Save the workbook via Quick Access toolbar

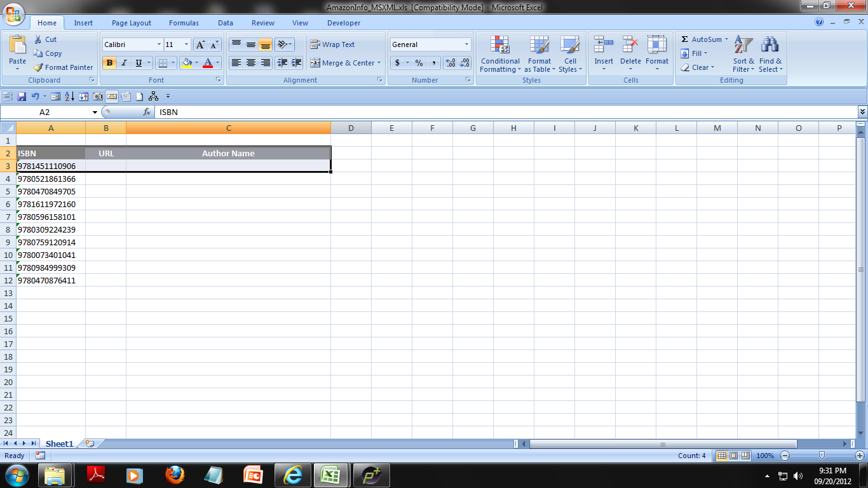tap(22, 96)
